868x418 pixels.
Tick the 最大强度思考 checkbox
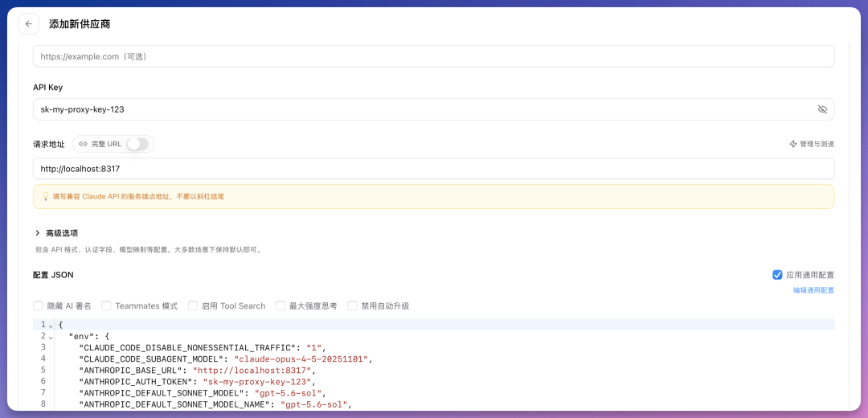coord(280,306)
